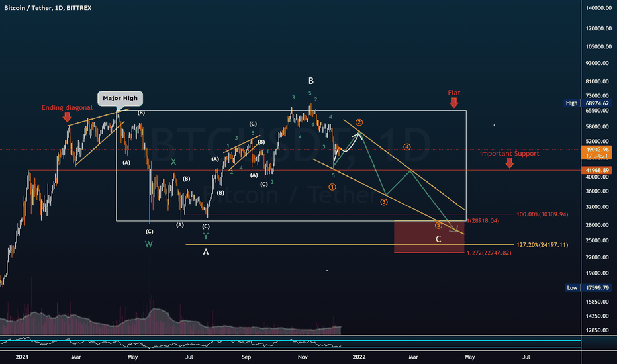Select the orange circled 3 wave marker
The width and height of the screenshot is (617, 364).
(x=384, y=202)
